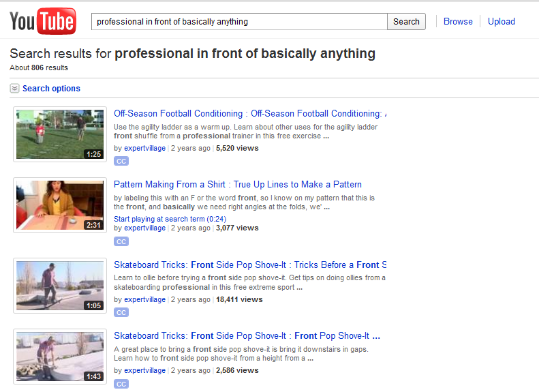Click CC icon under Pattern Making video
The image size is (539, 392).
(121, 241)
